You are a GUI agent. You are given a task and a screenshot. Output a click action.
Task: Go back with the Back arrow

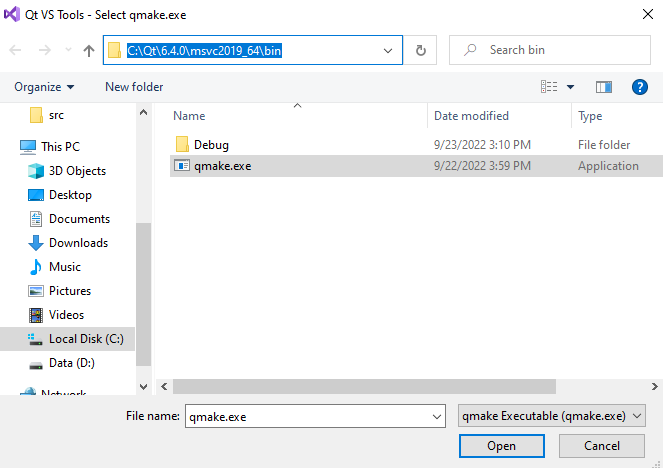(x=15, y=50)
